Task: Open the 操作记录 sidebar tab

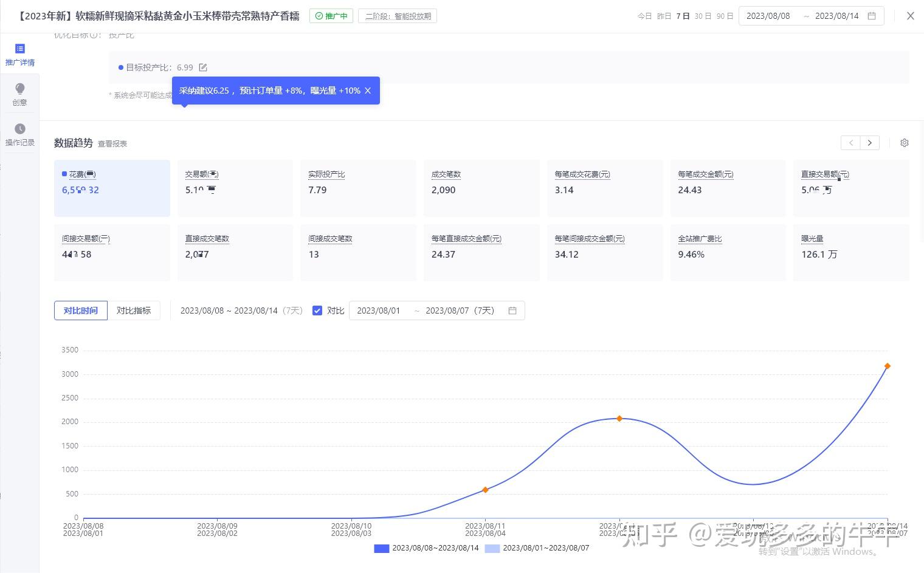Action: 20,135
